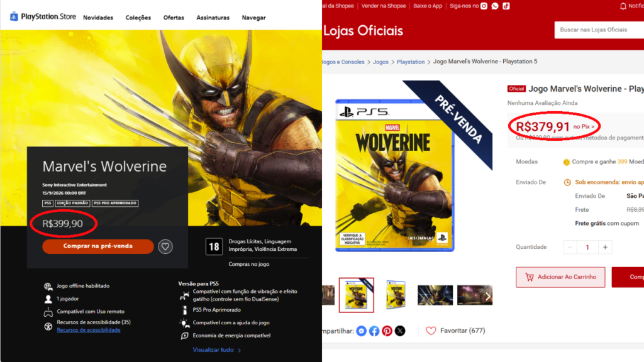
Task: Click Comprar na pré-venda button
Action: point(97,246)
